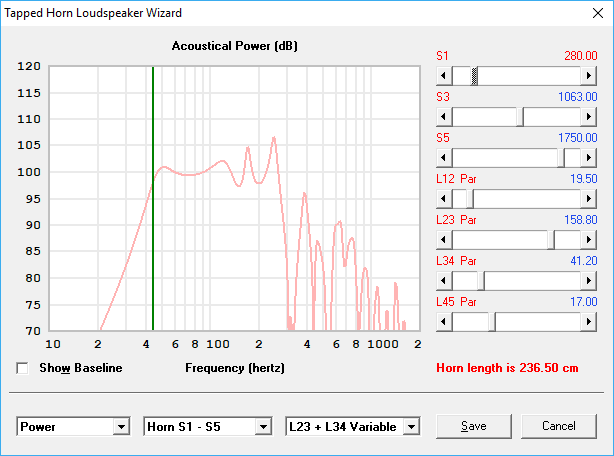Increase S3 with the right scroll arrow
This screenshot has height=456, width=614.
[589, 117]
